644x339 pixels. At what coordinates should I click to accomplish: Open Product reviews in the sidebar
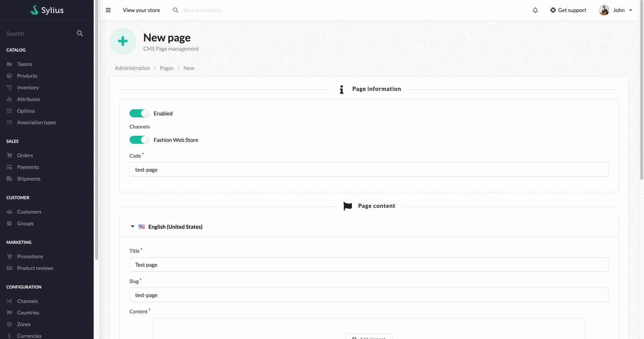[x=35, y=268]
